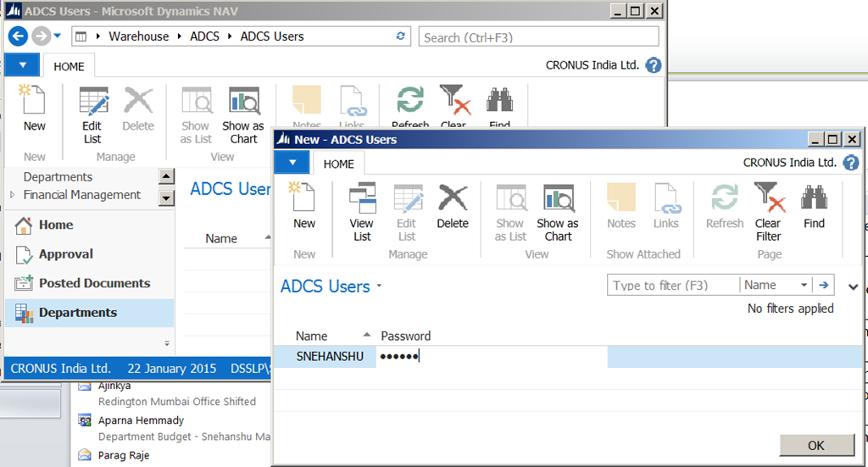Open Approval in the navigation pane
The height and width of the screenshot is (467, 868).
click(x=90, y=254)
